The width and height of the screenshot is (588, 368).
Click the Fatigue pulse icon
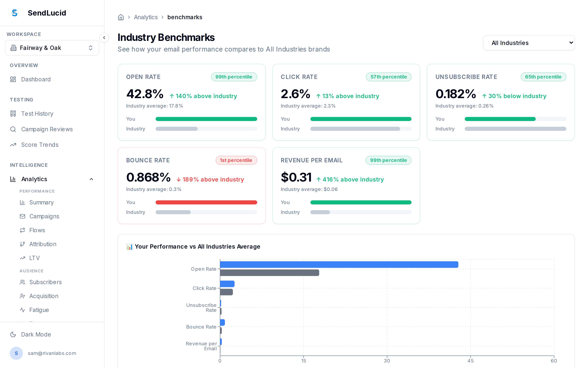[x=22, y=310]
